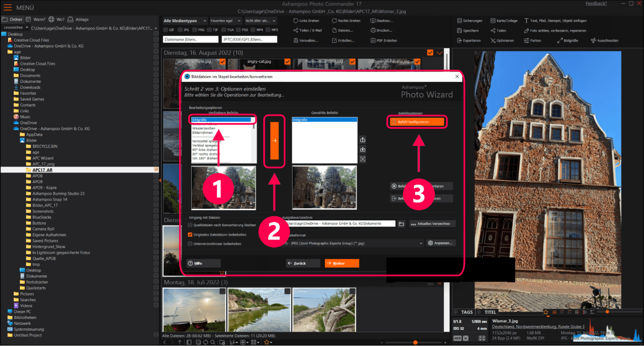Switch to the Ordner tab
This screenshot has width=644, height=346.
13,19
